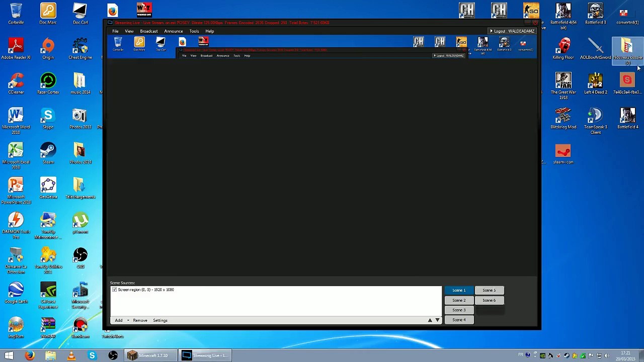Move source down with the down arrow
The image size is (644, 362).
click(437, 320)
